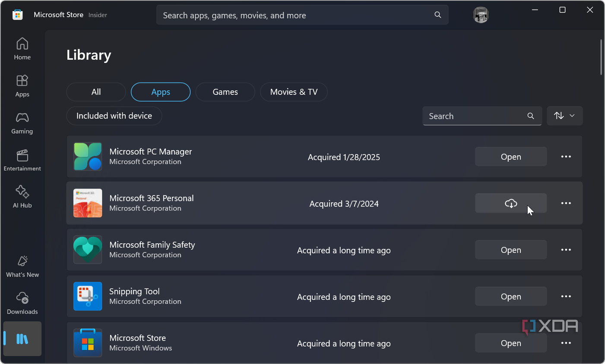605x364 pixels.
Task: Open more options for Microsoft Family Safety
Action: (x=566, y=250)
